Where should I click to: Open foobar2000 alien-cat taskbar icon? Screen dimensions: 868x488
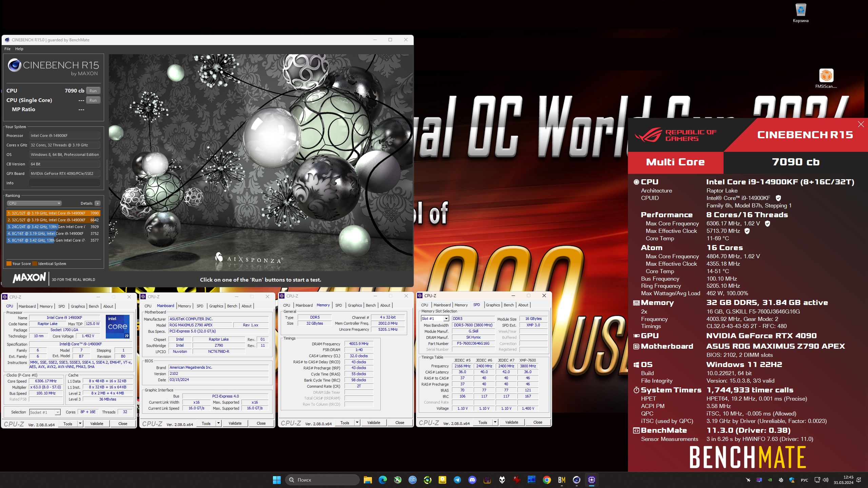tap(502, 480)
